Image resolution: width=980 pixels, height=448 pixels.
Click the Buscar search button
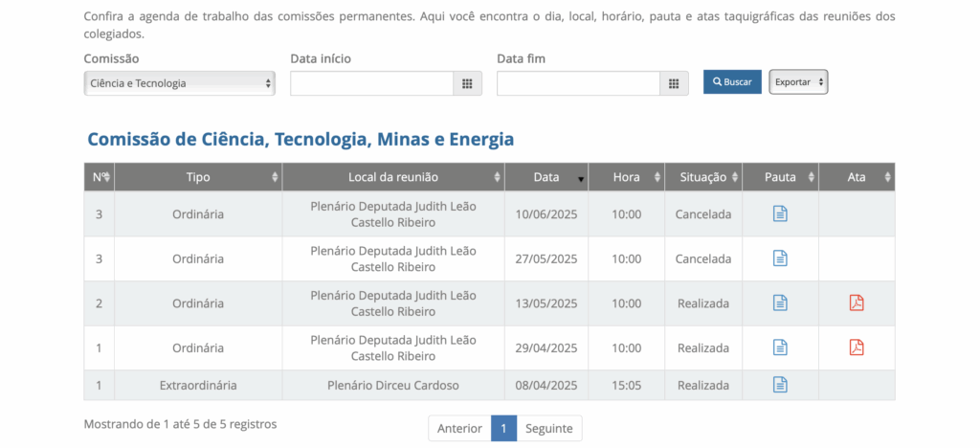click(732, 82)
